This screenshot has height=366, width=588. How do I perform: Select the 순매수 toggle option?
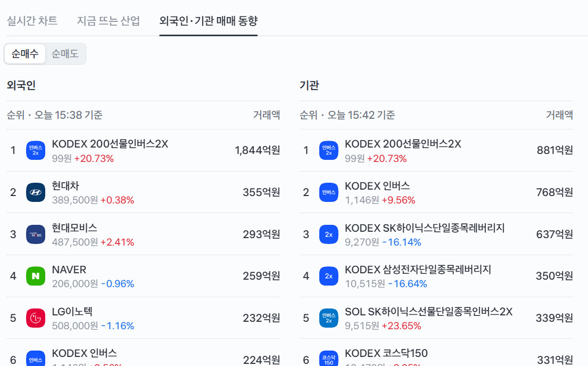pyautogui.click(x=25, y=54)
